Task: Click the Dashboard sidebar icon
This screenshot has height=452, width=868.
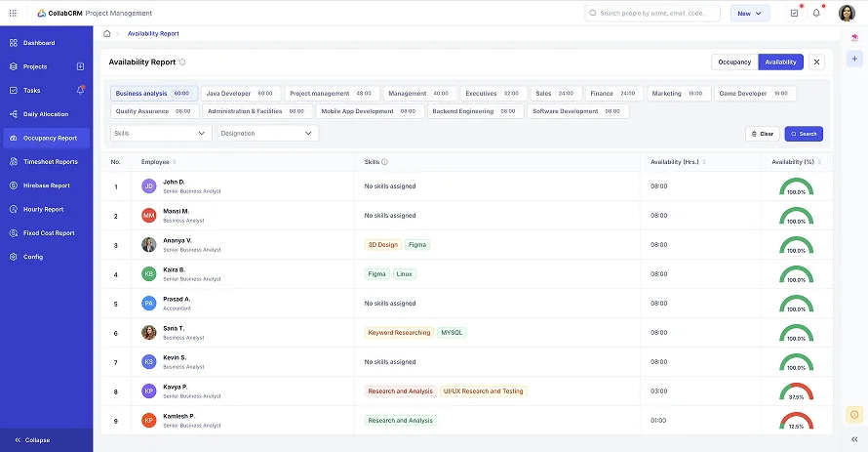Action: point(14,43)
